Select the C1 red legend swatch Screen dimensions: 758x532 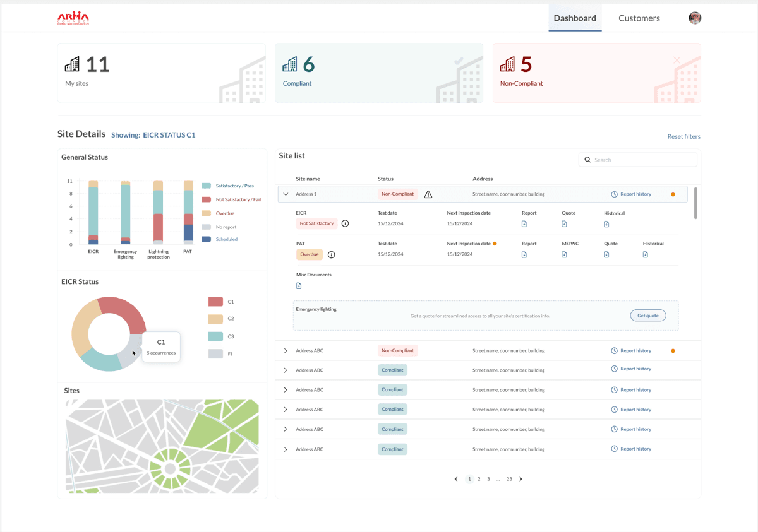click(x=215, y=302)
